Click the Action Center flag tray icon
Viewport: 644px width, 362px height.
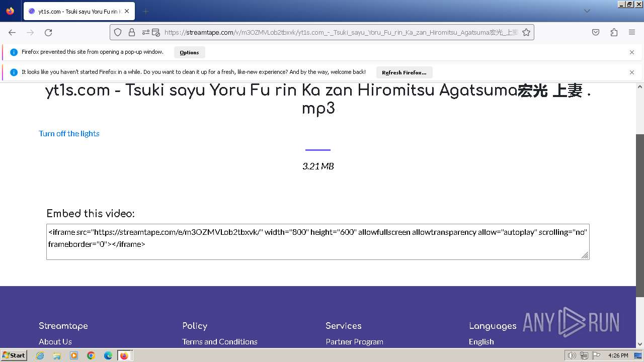click(x=596, y=355)
